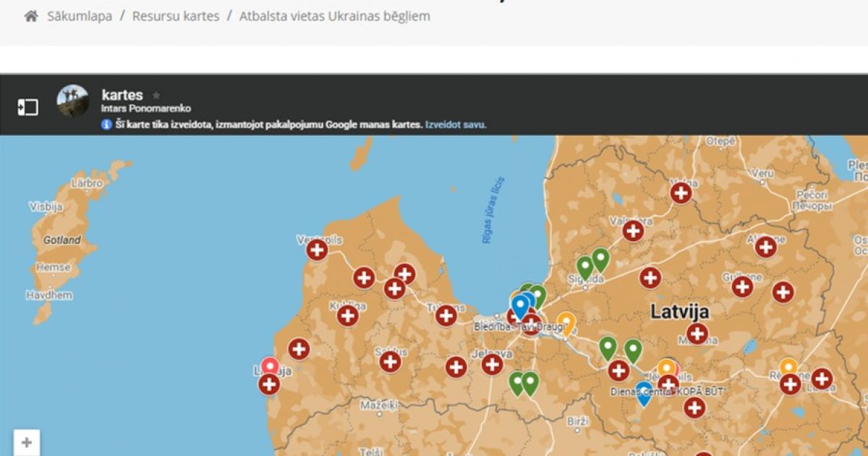This screenshot has width=868, height=456.
Task: Open the red cross marker at Madona
Action: click(x=697, y=333)
